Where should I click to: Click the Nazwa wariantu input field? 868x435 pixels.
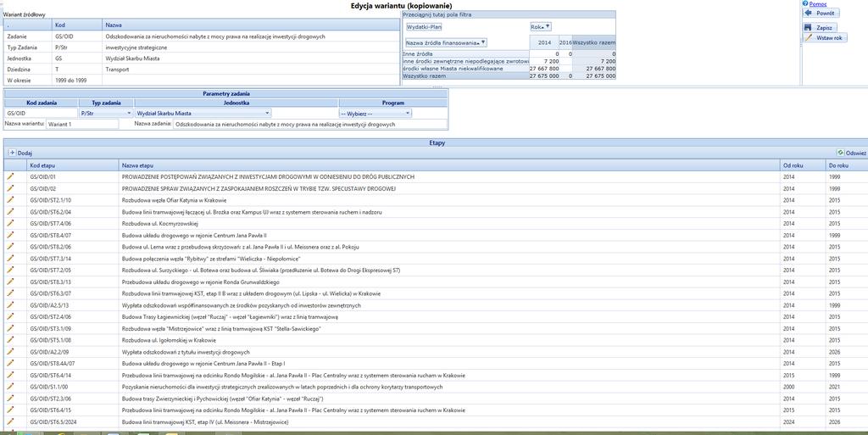point(82,125)
